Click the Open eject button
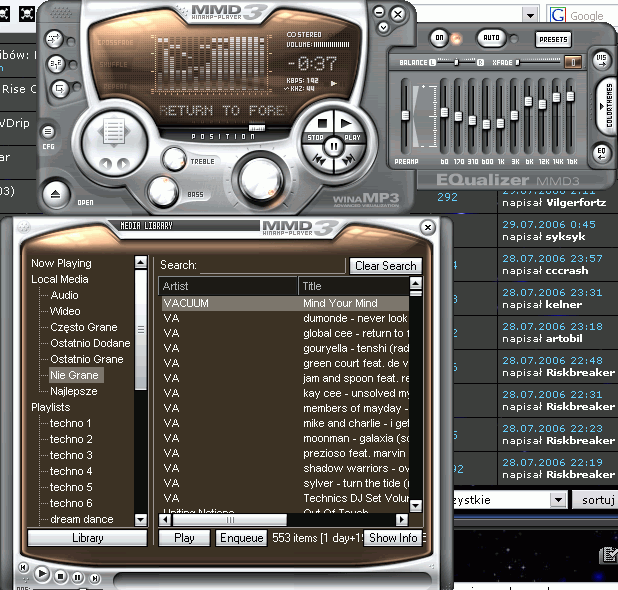Screen dimensions: 618x590 56,193
